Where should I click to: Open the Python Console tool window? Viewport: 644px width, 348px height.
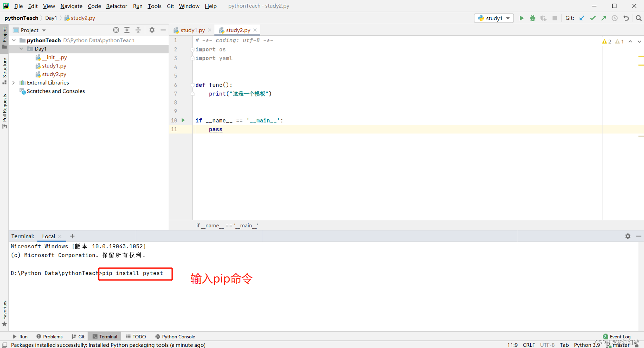click(x=175, y=336)
